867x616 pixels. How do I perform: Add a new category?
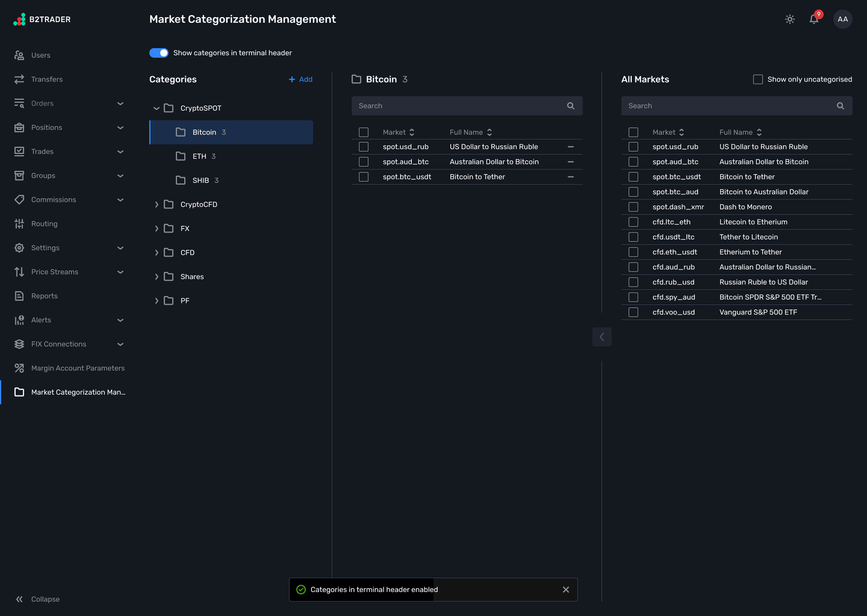pyautogui.click(x=301, y=79)
